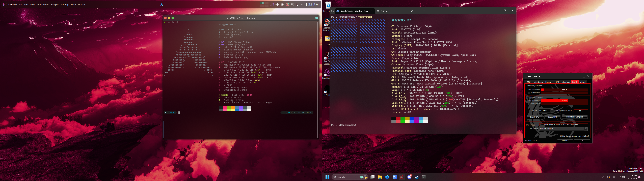Switch to Mainboard tab in CPU-Z

click(538, 82)
